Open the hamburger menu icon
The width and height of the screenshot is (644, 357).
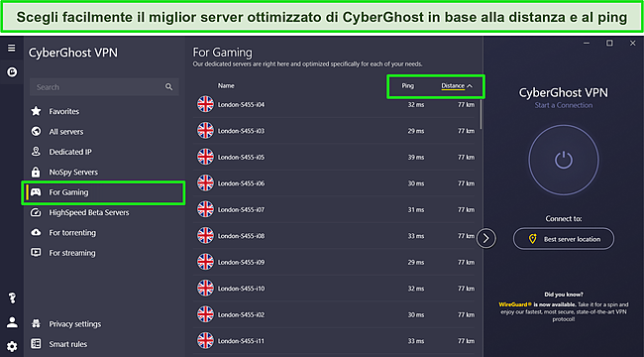[12, 49]
